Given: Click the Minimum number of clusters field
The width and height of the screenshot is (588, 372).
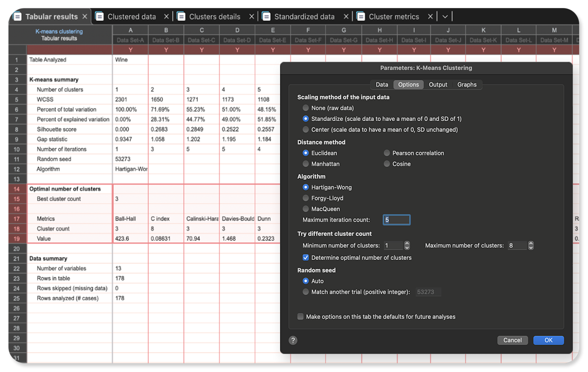Looking at the screenshot, I should 393,246.
